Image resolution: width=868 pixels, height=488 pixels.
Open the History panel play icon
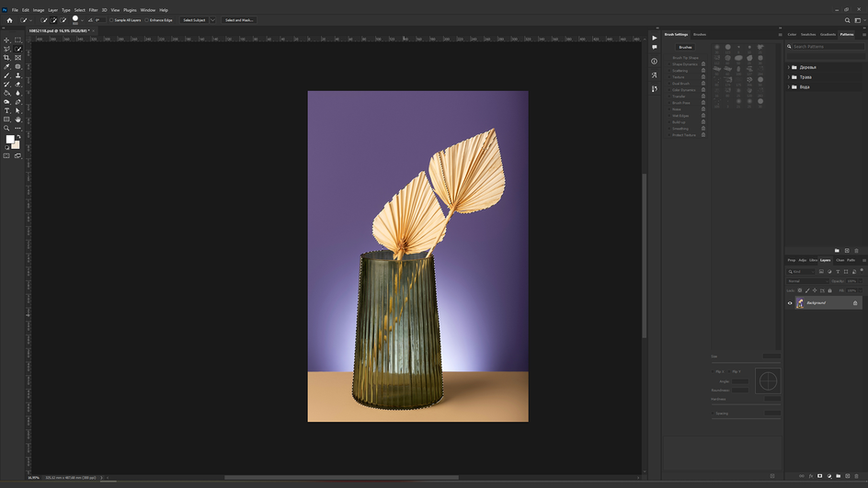coord(655,39)
